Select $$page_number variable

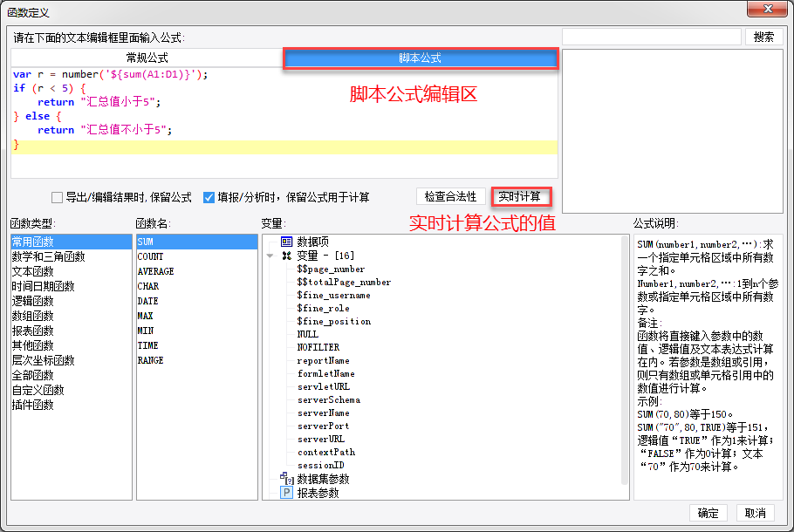coord(331,269)
